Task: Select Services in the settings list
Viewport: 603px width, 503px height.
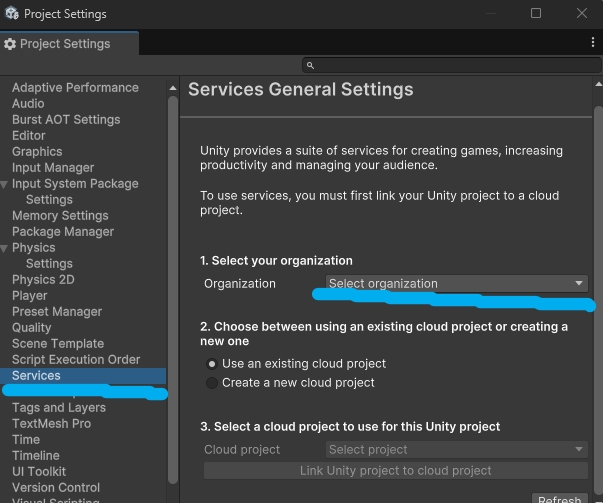Action: tap(36, 376)
